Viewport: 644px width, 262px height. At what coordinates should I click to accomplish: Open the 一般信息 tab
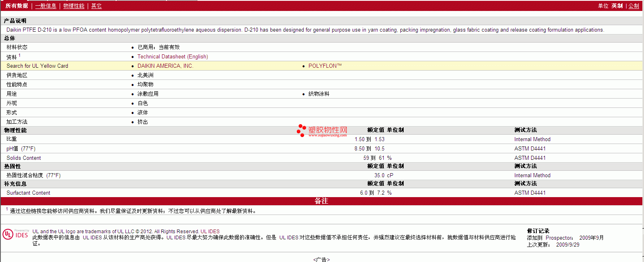[x=45, y=6]
